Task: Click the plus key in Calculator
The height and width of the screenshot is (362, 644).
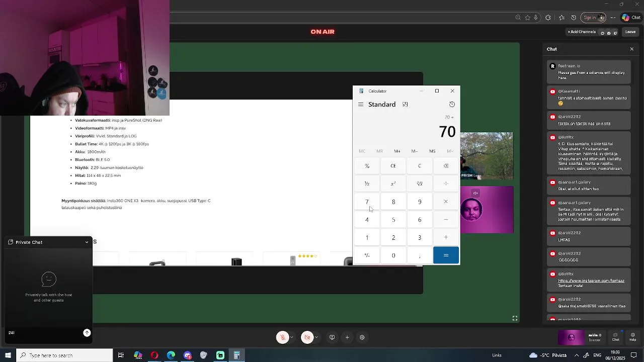Action: (446, 237)
